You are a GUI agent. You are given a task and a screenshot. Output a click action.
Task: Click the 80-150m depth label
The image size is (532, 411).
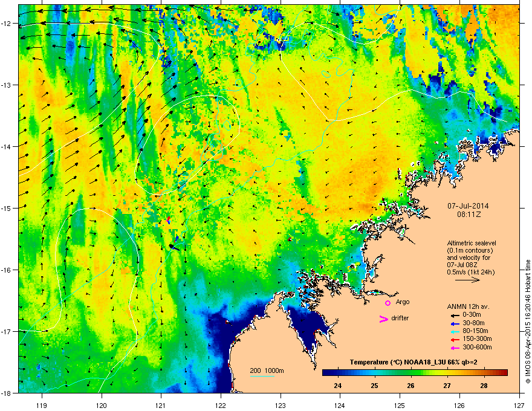[475, 331]
